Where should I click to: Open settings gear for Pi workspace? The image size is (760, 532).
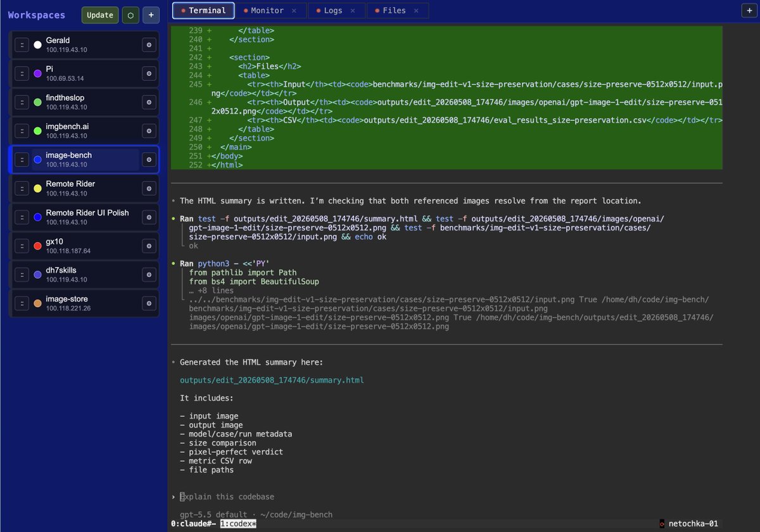tap(149, 73)
